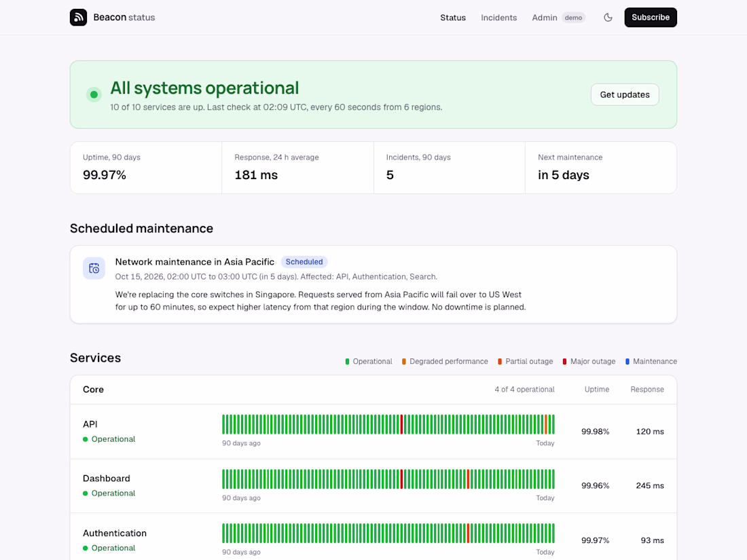
Task: Click the Maintenance legend blue swatch
Action: (627, 361)
